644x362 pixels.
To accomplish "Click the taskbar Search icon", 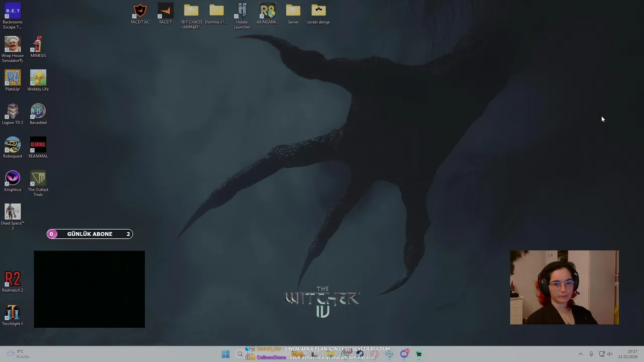I will click(240, 354).
